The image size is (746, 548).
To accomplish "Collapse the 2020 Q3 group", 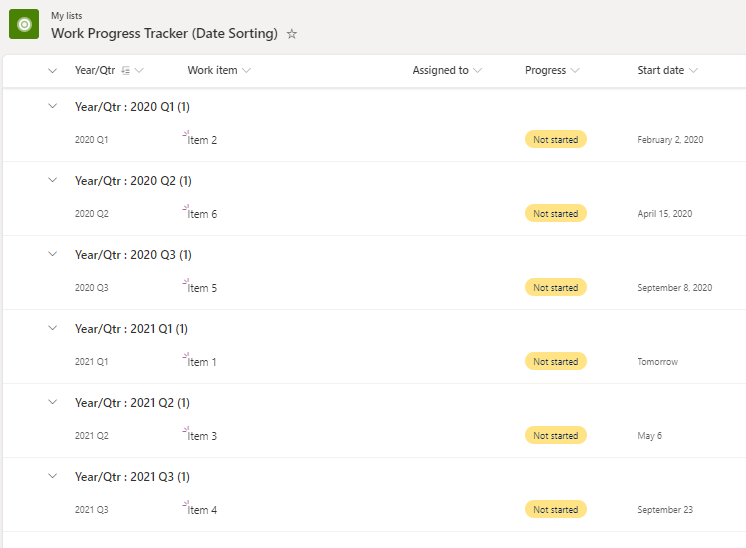I will click(x=53, y=254).
